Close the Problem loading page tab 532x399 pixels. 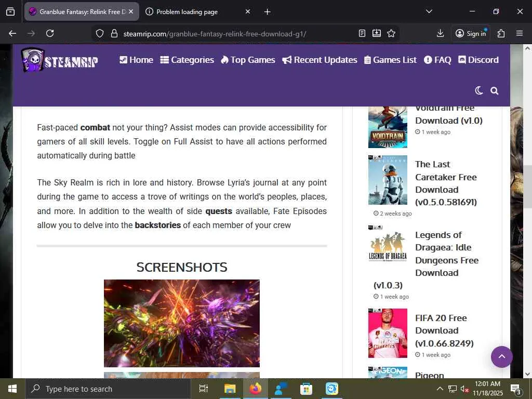pos(248,11)
